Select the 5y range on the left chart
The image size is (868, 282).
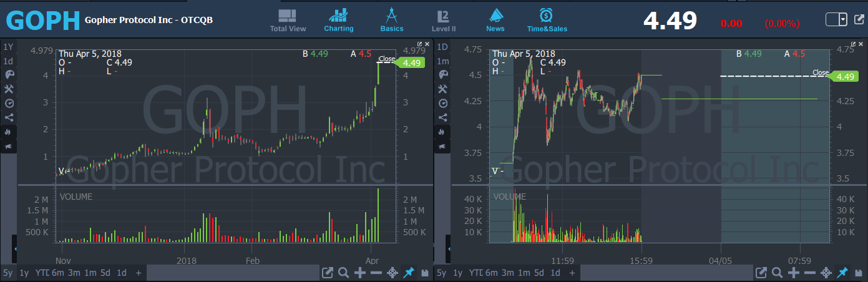point(7,273)
